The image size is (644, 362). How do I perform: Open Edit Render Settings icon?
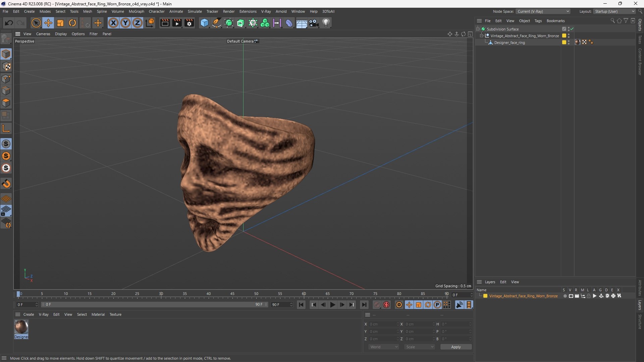189,23
